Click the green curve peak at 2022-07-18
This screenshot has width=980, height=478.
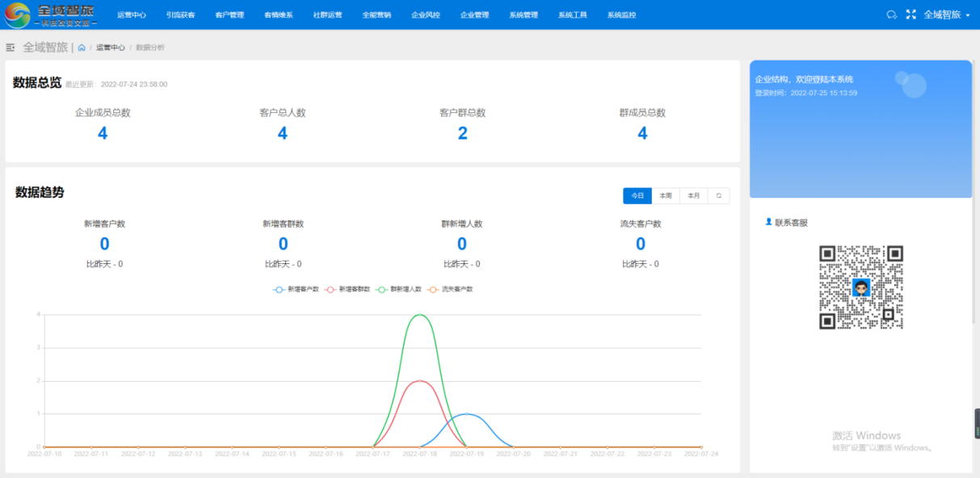(419, 314)
